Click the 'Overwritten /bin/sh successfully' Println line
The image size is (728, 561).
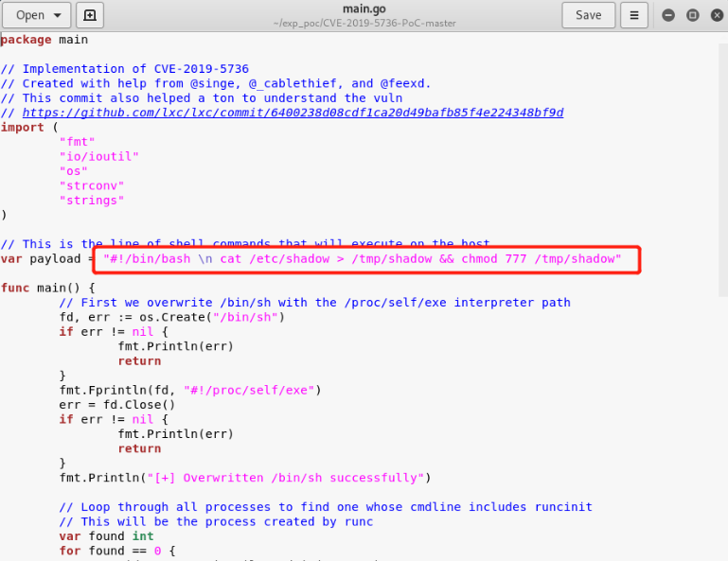(244, 478)
